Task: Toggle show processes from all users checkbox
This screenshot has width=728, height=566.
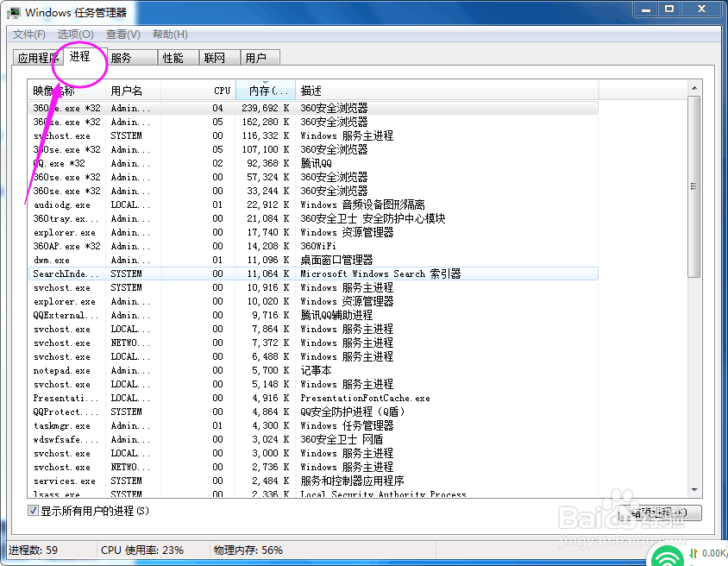Action: tap(33, 511)
